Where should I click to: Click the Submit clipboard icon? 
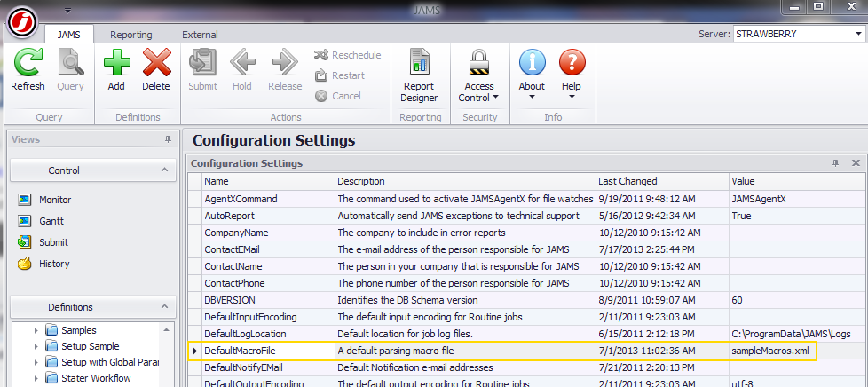[202, 62]
